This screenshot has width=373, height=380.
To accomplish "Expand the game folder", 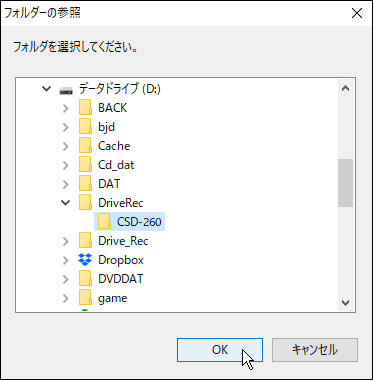I will pos(66,298).
